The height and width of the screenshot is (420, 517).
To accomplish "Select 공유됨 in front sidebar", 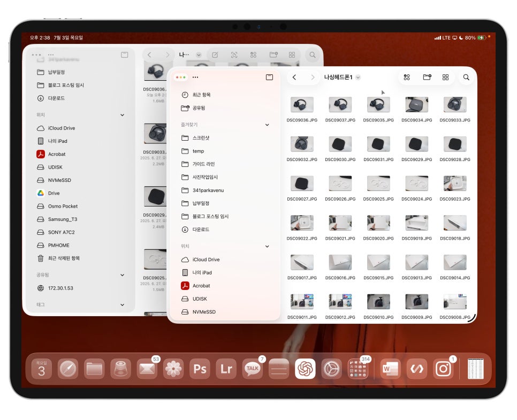I will 224,108.
